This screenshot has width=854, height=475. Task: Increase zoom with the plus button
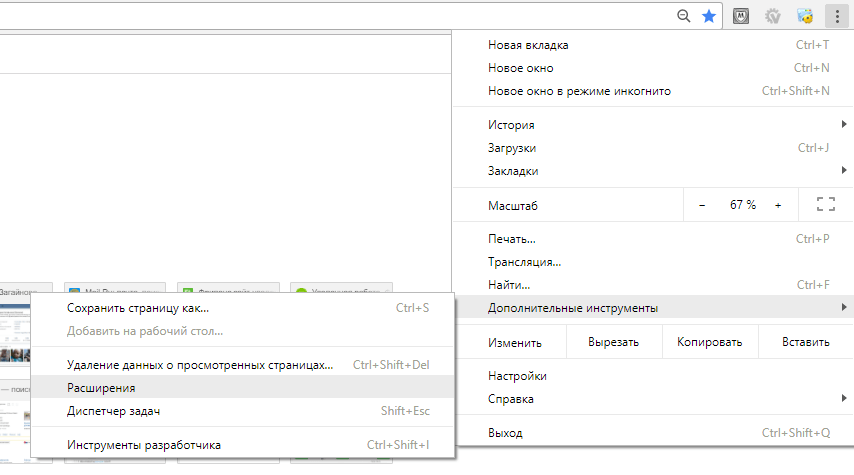778,205
